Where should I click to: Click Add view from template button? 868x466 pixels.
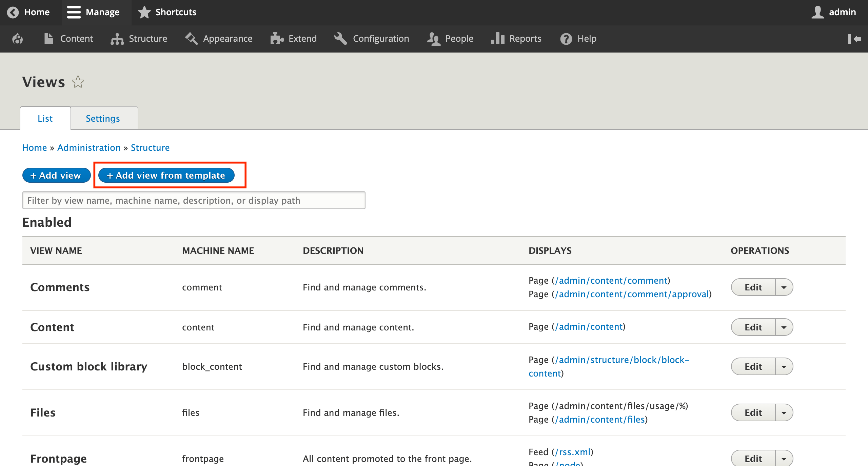166,175
